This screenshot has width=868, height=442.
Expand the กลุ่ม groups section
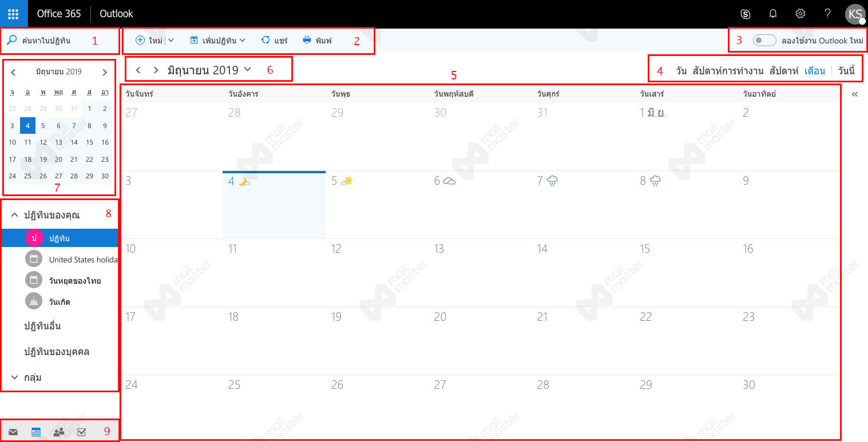(x=15, y=377)
